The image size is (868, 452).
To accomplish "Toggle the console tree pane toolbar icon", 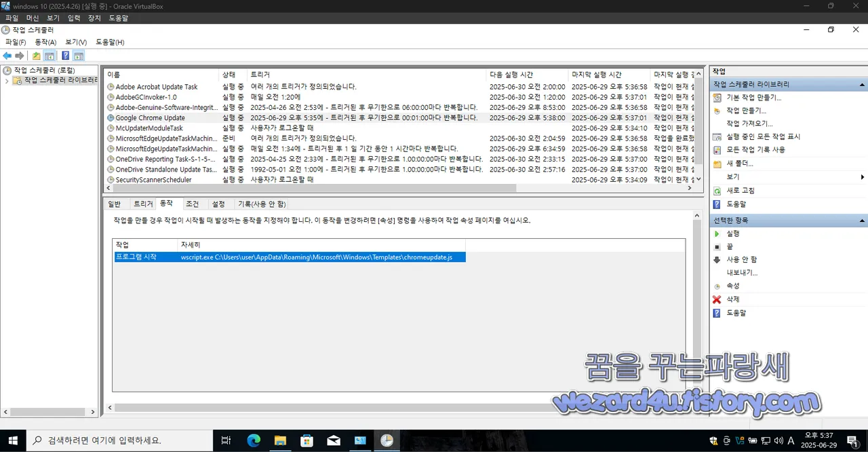I will click(x=50, y=56).
